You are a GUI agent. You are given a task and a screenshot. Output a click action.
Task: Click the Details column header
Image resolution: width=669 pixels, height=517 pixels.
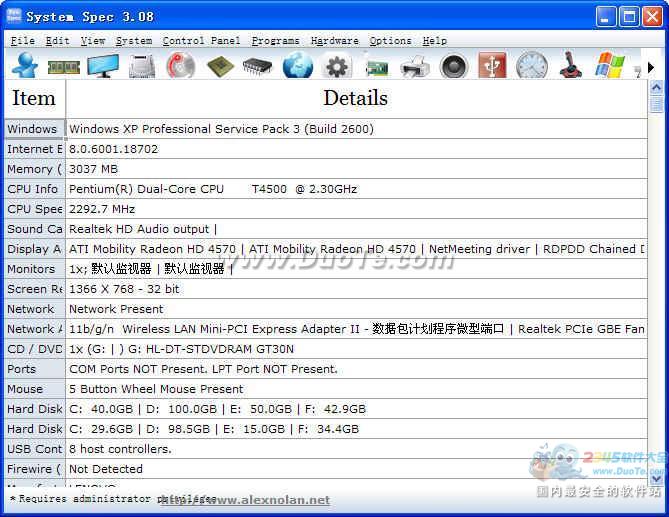pos(355,98)
